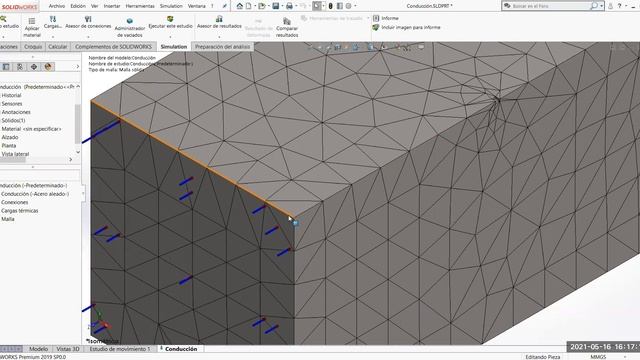Open dropdown under Cargas térmicas
This screenshot has width=640, height=360.
pos(53,37)
